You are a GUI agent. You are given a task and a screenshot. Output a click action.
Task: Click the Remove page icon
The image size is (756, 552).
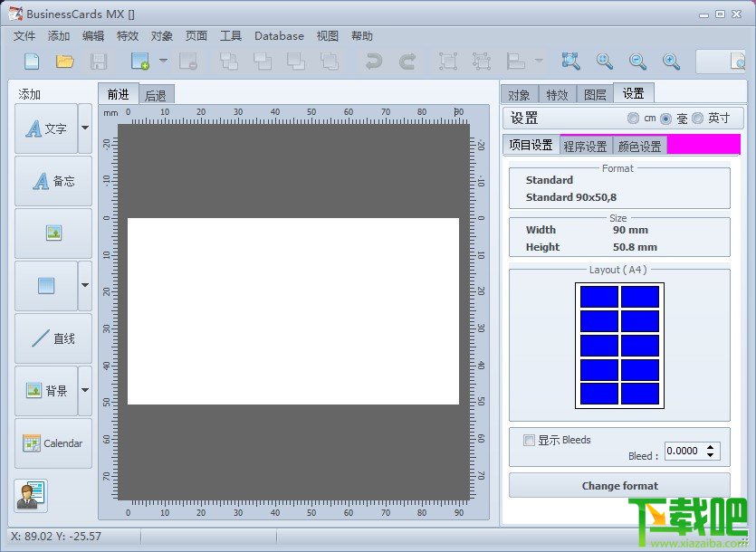188,62
